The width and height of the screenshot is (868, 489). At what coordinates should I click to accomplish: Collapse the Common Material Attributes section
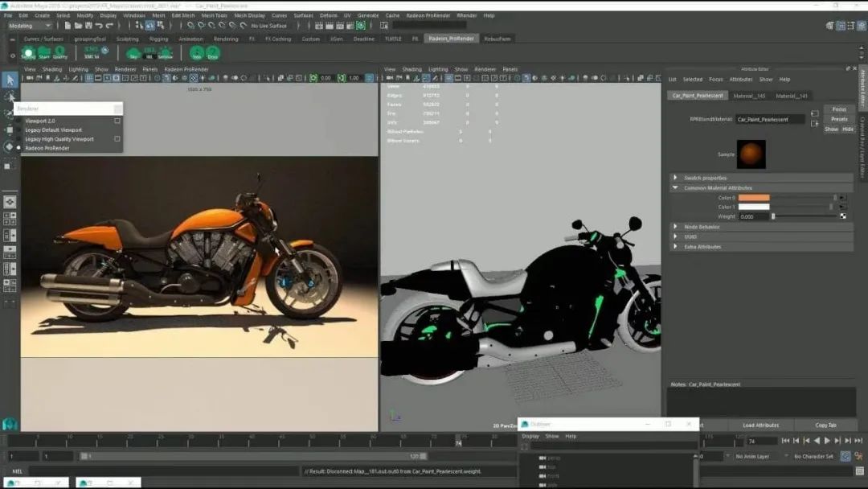click(x=760, y=187)
